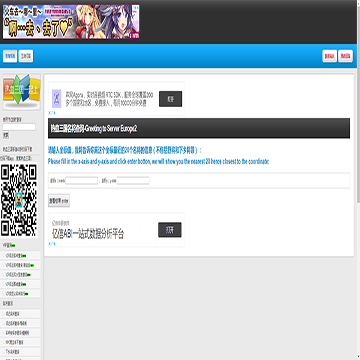Screen dimensions: 360x360
Task: Click the sidebar search text box
Action: (x=19, y=127)
